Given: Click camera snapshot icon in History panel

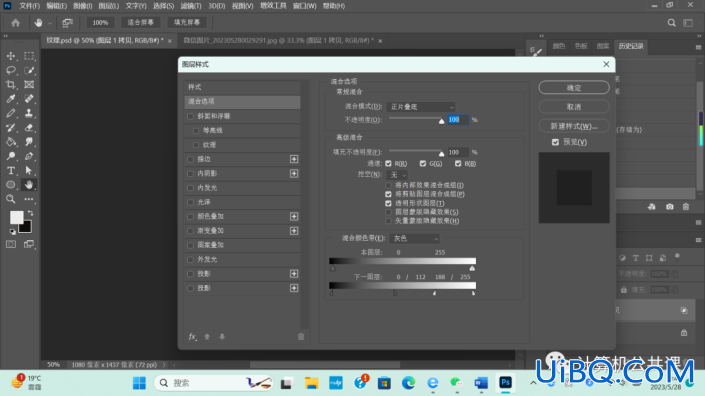Looking at the screenshot, I should tap(670, 207).
